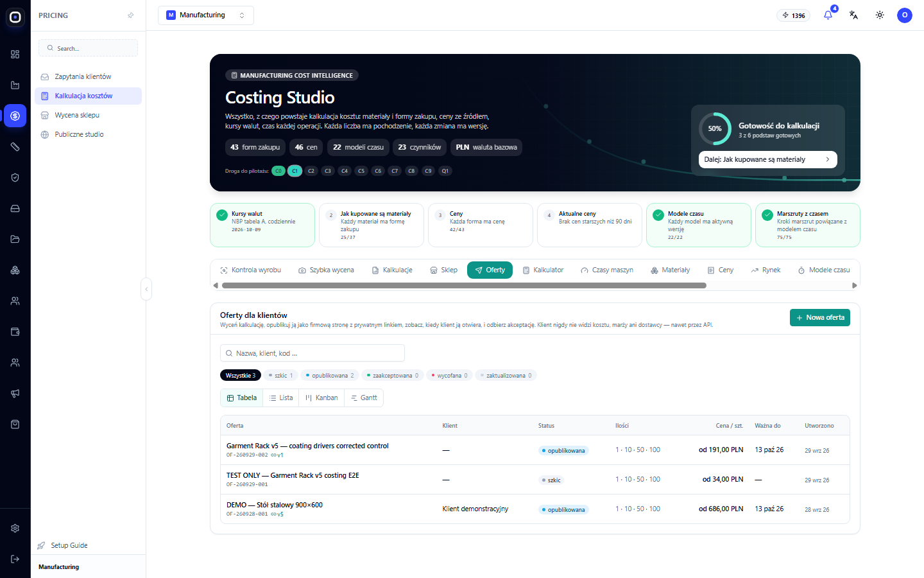Open the user avatar O menu
The image size is (924, 578).
[x=905, y=15]
